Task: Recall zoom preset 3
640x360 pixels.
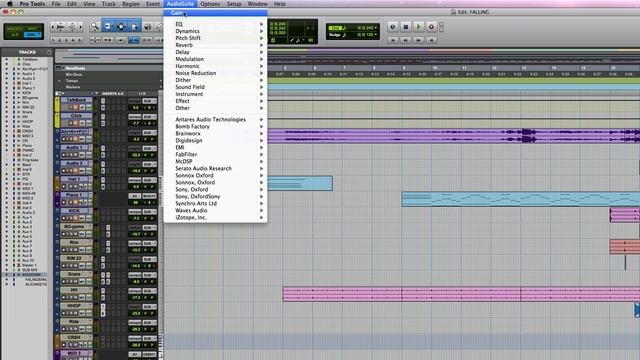Action: click(x=66, y=40)
